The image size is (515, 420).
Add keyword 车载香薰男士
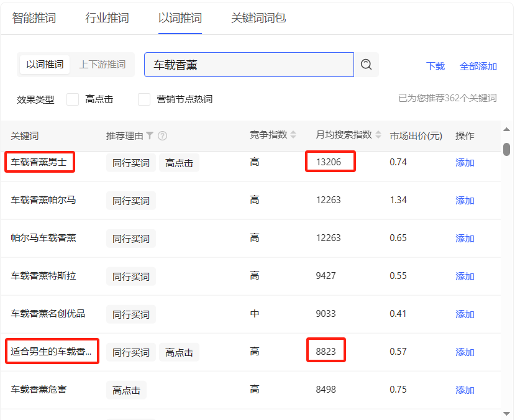click(465, 163)
